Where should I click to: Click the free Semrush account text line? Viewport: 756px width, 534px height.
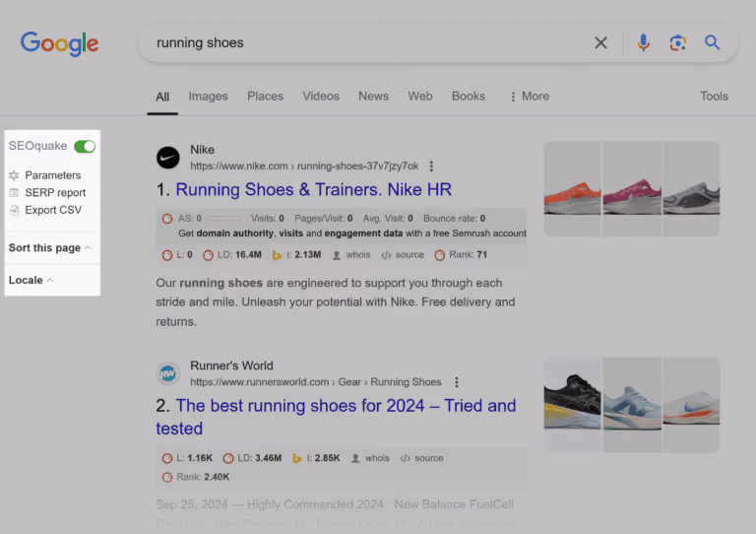[352, 234]
